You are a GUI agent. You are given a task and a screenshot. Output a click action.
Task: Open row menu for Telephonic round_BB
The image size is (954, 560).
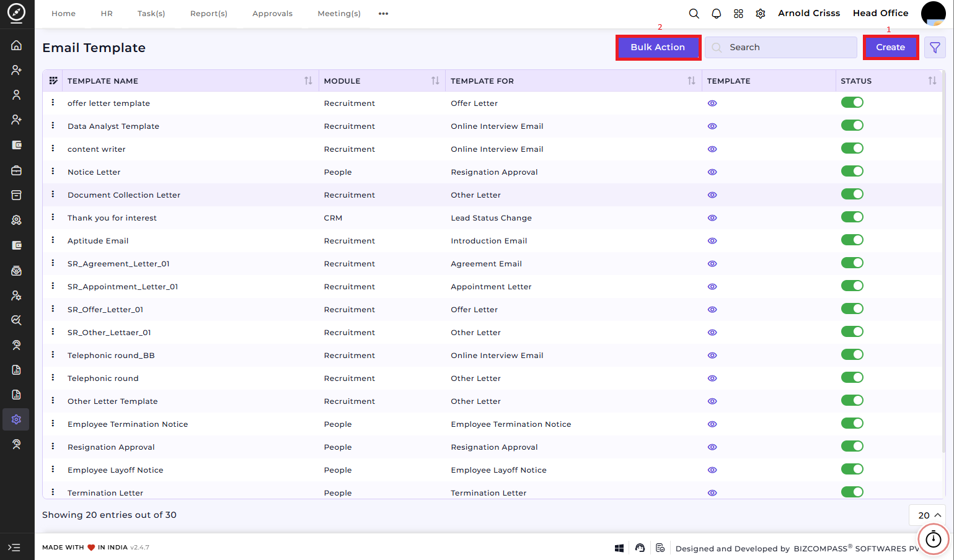53,354
